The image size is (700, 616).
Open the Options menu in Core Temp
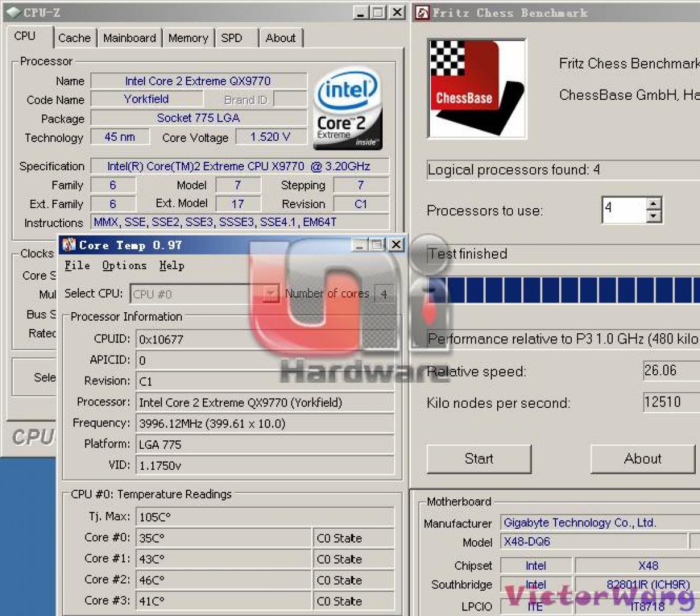(x=125, y=265)
